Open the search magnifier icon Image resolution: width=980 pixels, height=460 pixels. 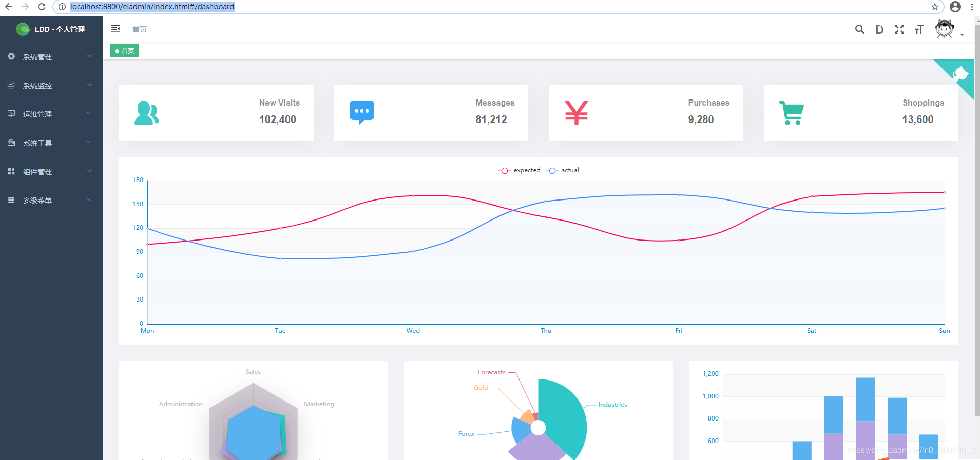coord(859,29)
